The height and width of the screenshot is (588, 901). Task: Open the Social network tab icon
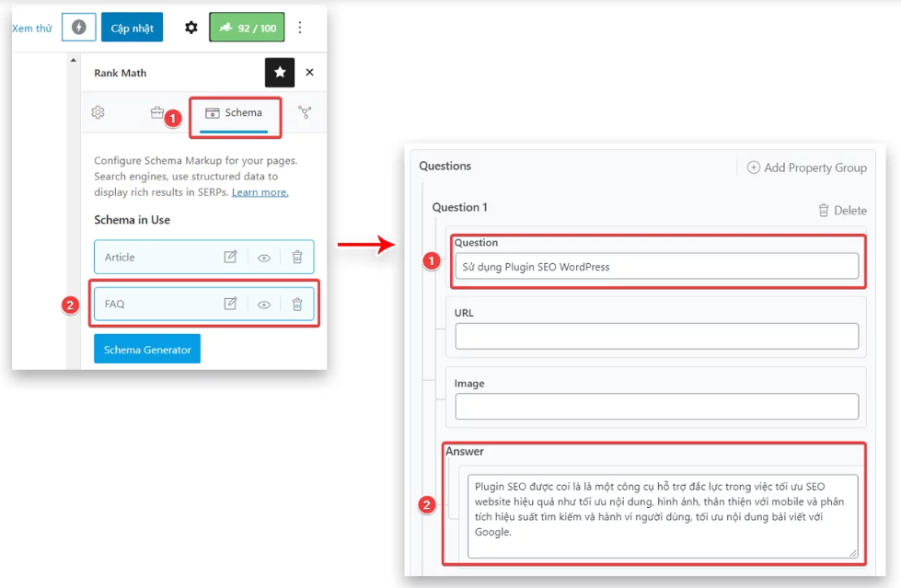[305, 112]
